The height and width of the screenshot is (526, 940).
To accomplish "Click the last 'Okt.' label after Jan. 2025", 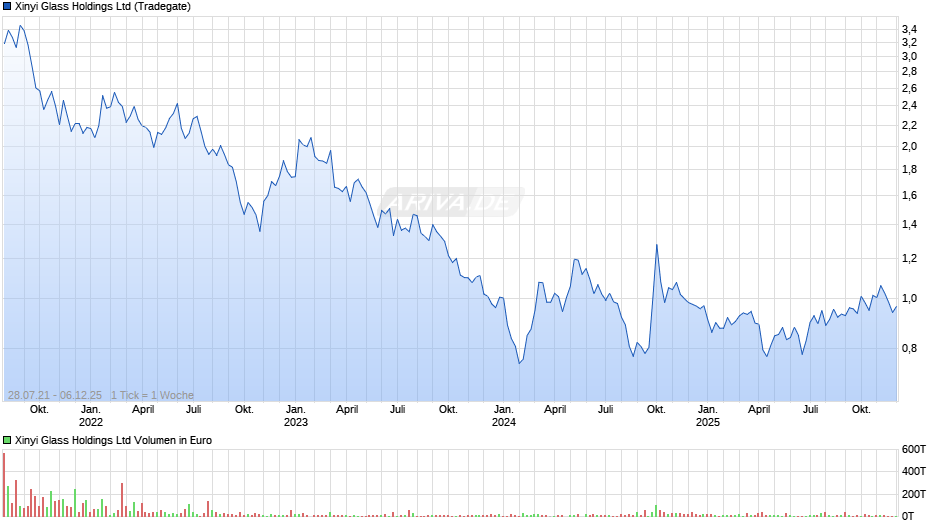I will tap(861, 410).
